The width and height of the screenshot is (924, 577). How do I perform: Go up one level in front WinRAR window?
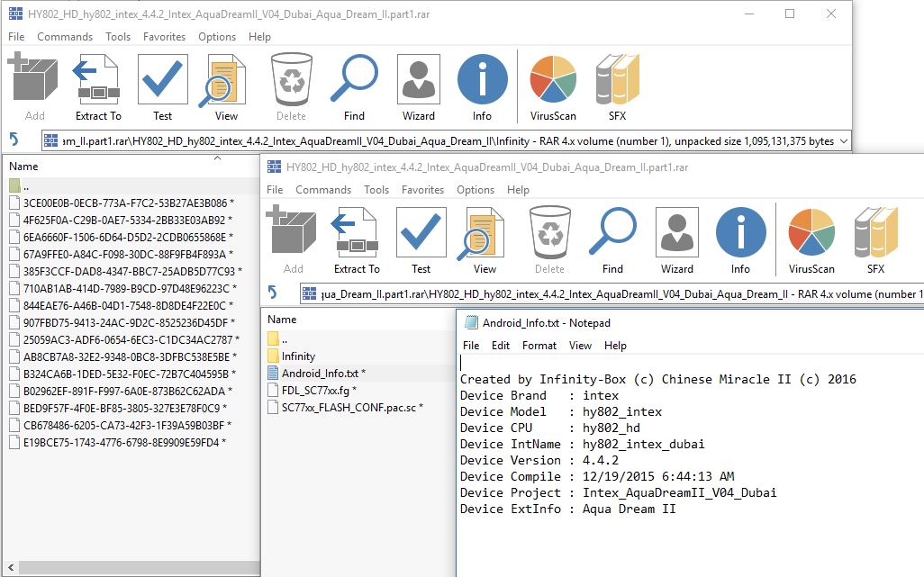pyautogui.click(x=272, y=293)
